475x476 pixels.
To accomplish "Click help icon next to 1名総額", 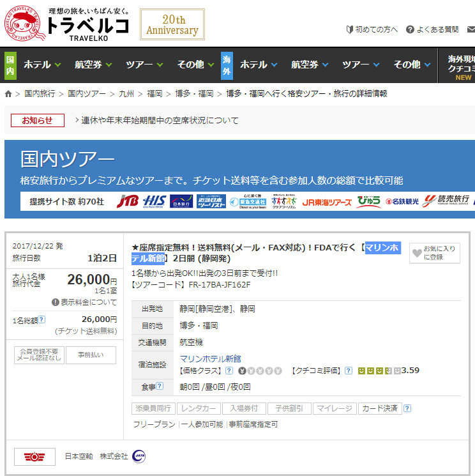I will click(x=41, y=320).
